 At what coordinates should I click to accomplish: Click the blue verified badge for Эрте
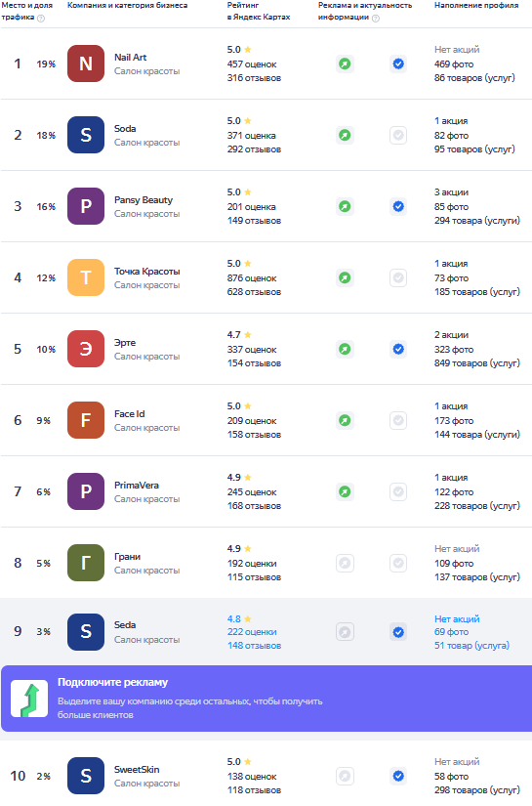pyautogui.click(x=398, y=349)
